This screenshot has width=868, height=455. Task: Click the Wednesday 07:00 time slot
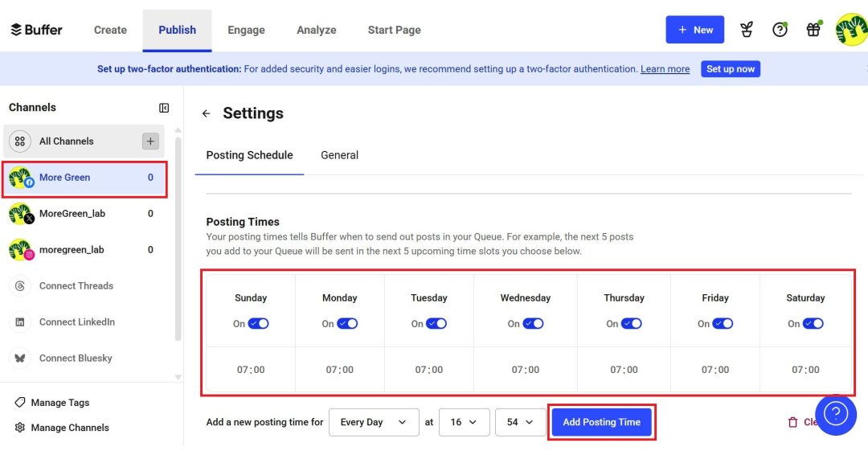(526, 370)
